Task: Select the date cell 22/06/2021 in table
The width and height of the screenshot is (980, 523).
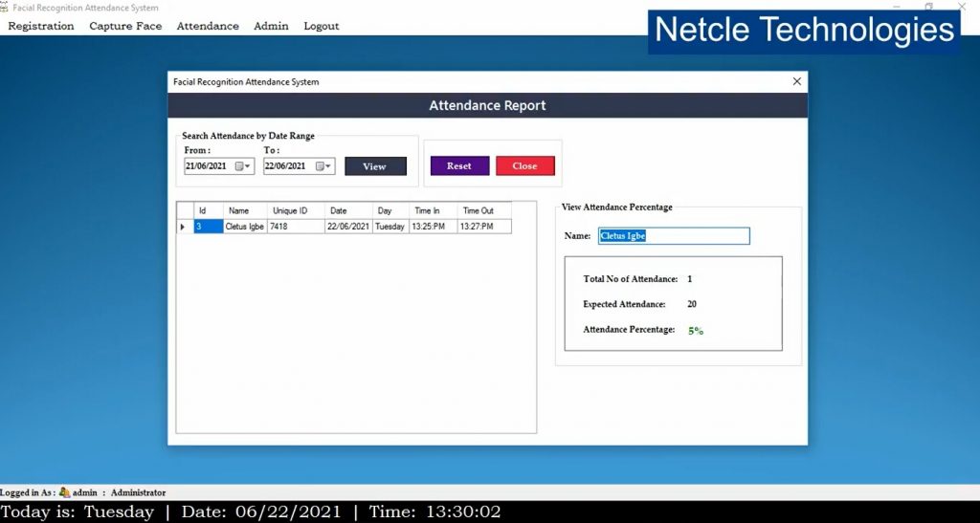Action: (x=348, y=227)
